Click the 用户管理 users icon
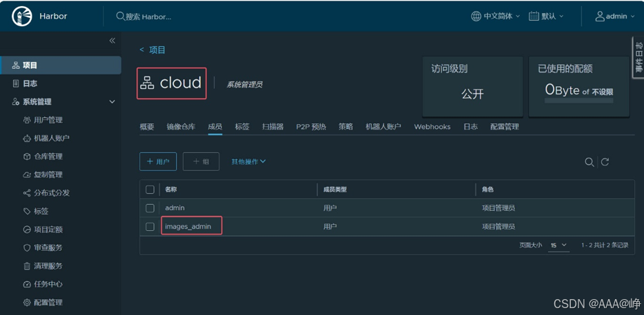Screen dimensions: 644x315 (27, 120)
